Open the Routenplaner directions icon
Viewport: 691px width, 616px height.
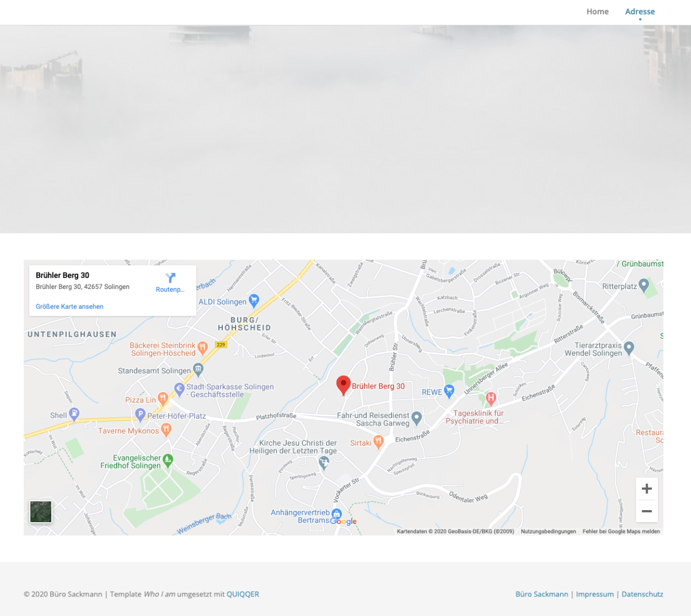[x=170, y=278]
